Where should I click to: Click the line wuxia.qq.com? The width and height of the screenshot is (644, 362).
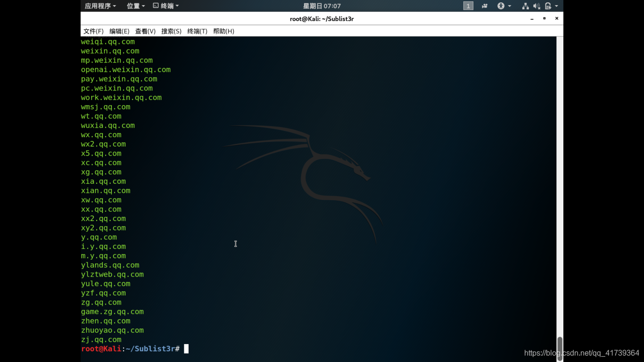point(108,125)
